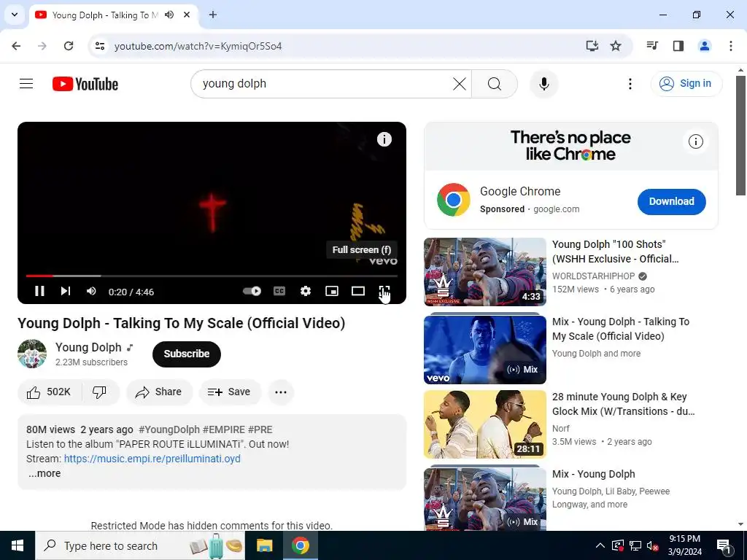Open the Windows Start menu
This screenshot has height=560, width=747.
click(18, 545)
